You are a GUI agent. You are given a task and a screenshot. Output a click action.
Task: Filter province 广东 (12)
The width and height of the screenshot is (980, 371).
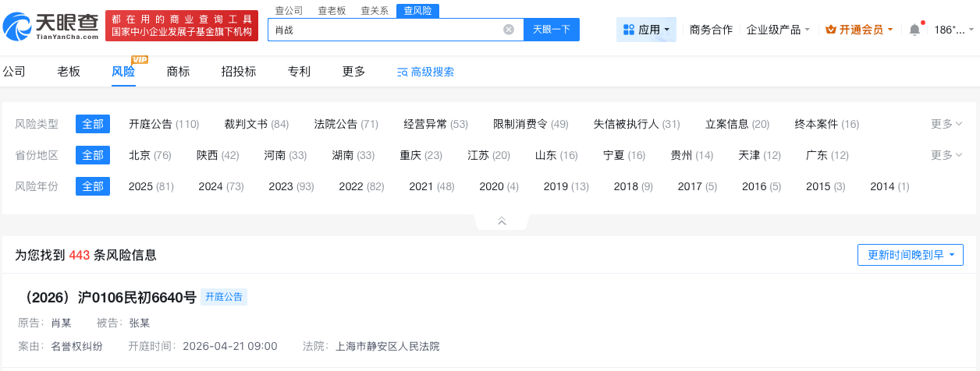point(827,155)
